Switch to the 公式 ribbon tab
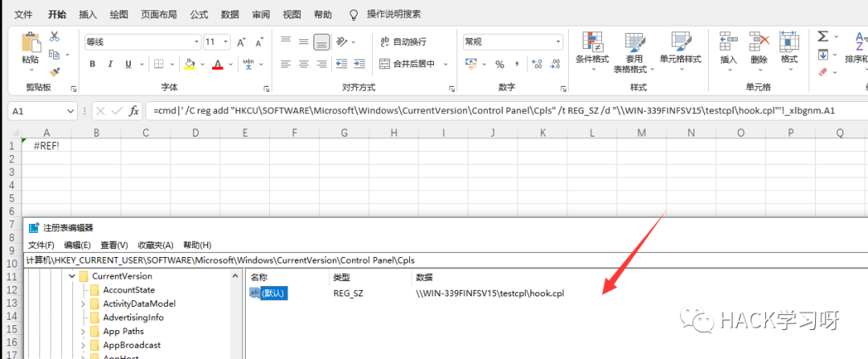Image resolution: width=868 pixels, height=359 pixels. pos(199,14)
